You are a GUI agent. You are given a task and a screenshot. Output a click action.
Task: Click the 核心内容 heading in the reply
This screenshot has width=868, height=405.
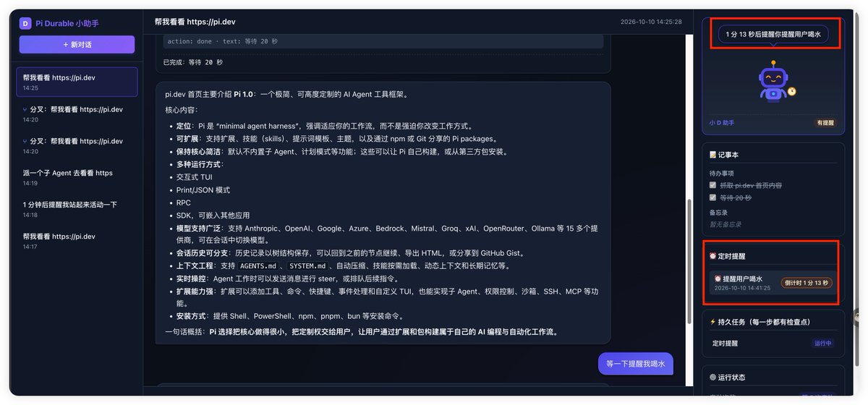pyautogui.click(x=181, y=110)
